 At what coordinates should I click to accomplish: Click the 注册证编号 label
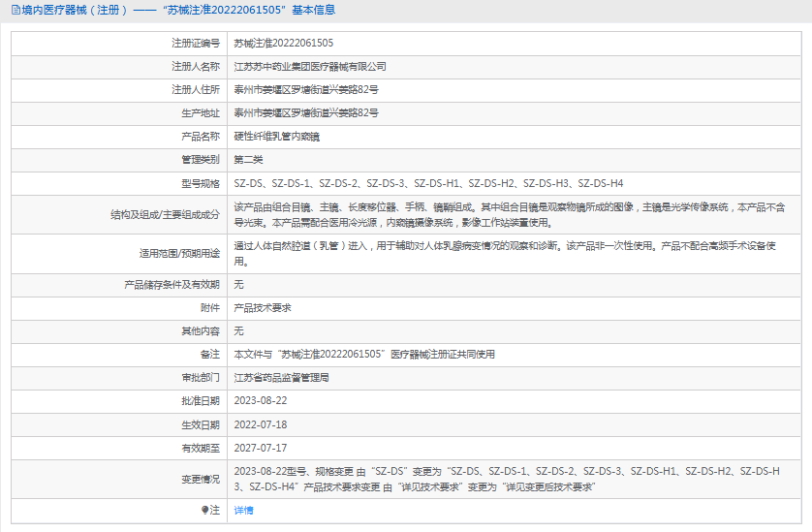click(196, 43)
